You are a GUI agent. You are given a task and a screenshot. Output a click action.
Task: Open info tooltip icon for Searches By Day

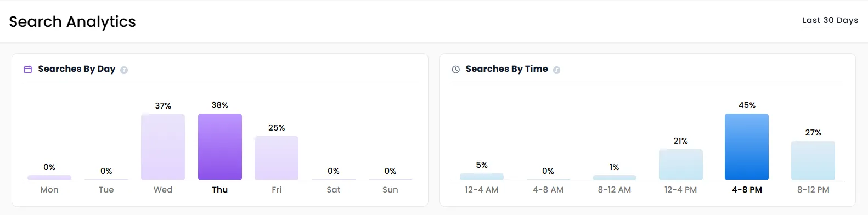[124, 70]
